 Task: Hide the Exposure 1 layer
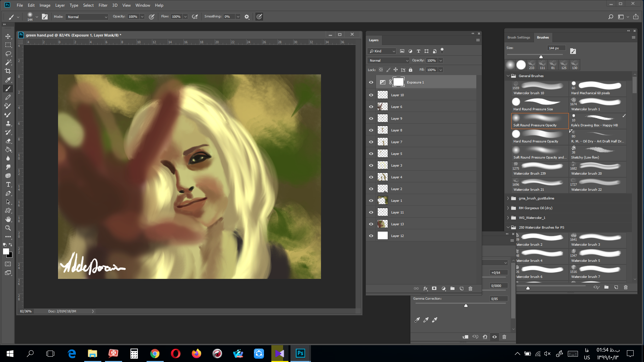click(371, 82)
